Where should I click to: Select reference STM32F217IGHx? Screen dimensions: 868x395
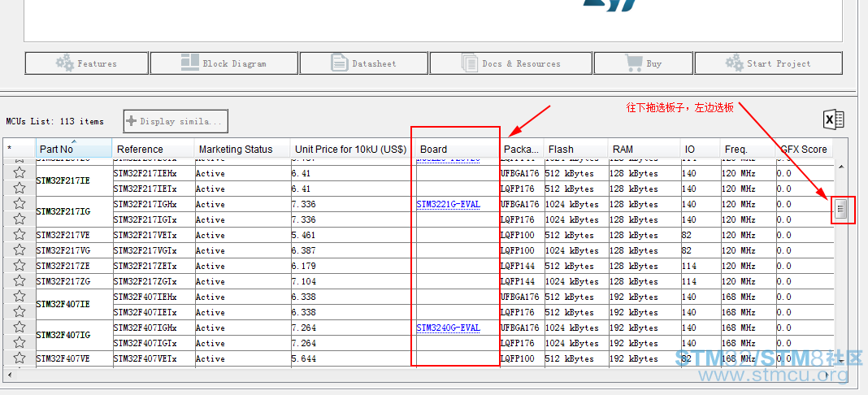point(154,204)
